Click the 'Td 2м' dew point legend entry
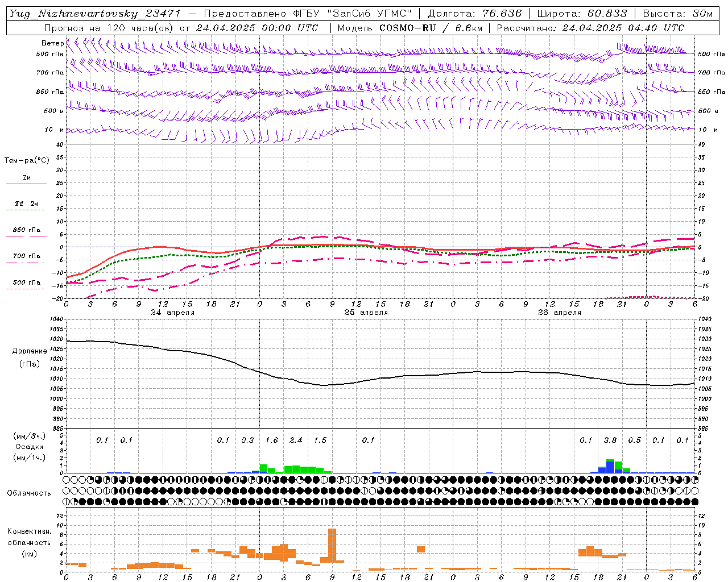728x582 pixels. point(27,203)
